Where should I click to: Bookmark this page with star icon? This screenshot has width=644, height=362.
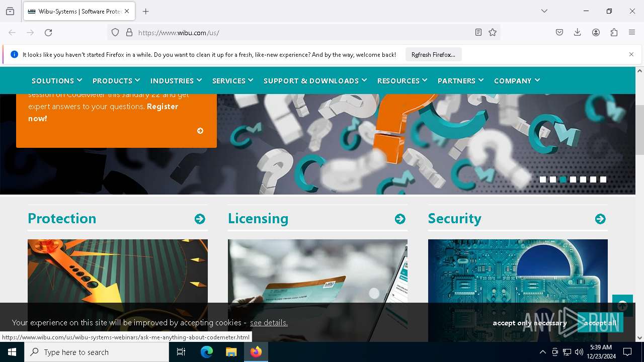493,33
